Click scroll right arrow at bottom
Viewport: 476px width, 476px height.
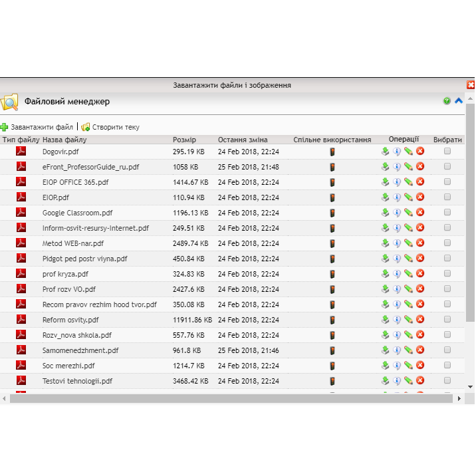pos(459,398)
